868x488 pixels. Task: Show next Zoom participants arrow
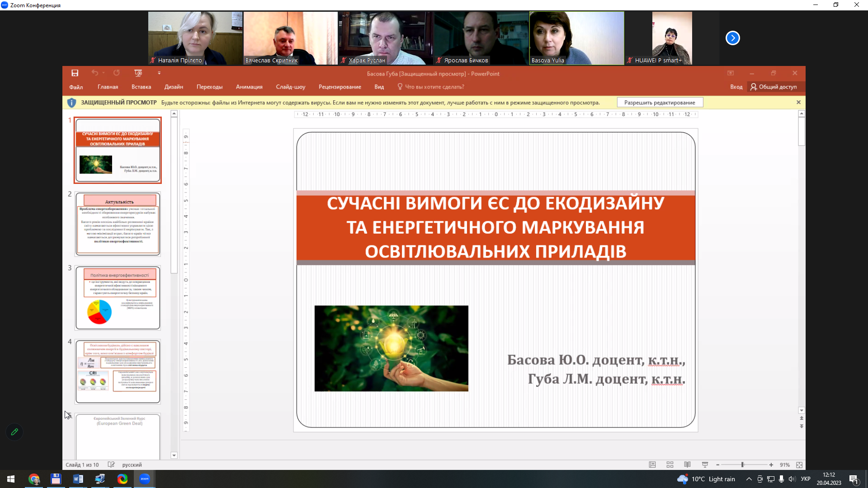coord(733,38)
